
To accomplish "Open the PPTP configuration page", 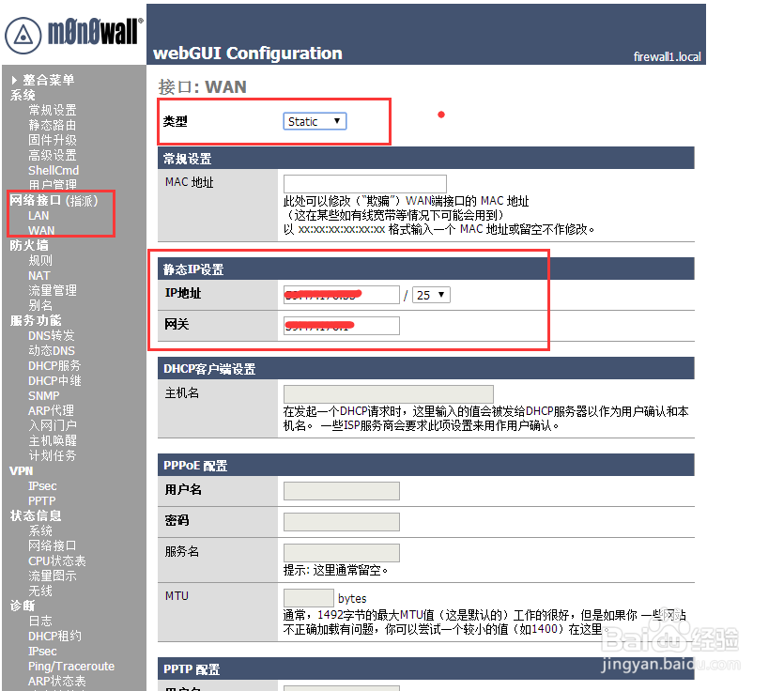I will click(41, 500).
